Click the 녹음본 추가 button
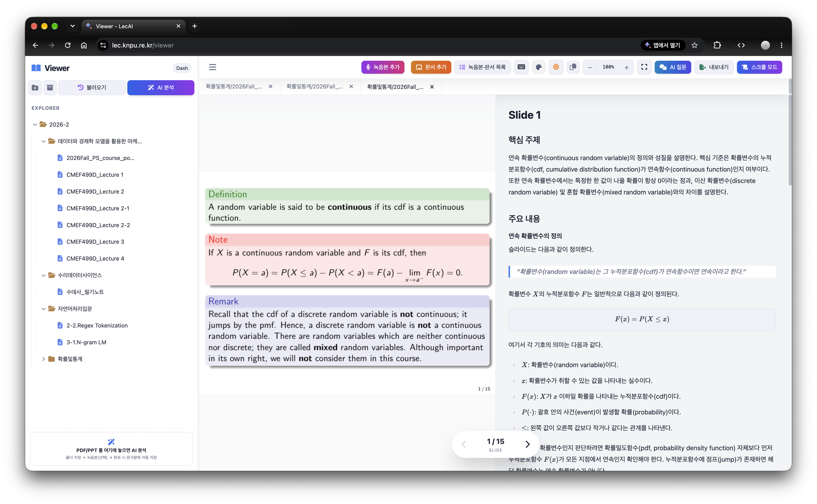817x504 pixels. [383, 67]
